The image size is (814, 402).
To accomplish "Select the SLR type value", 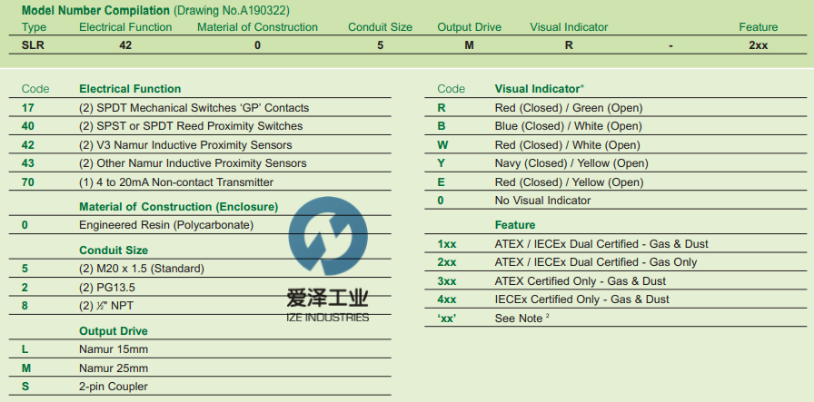I will [32, 45].
